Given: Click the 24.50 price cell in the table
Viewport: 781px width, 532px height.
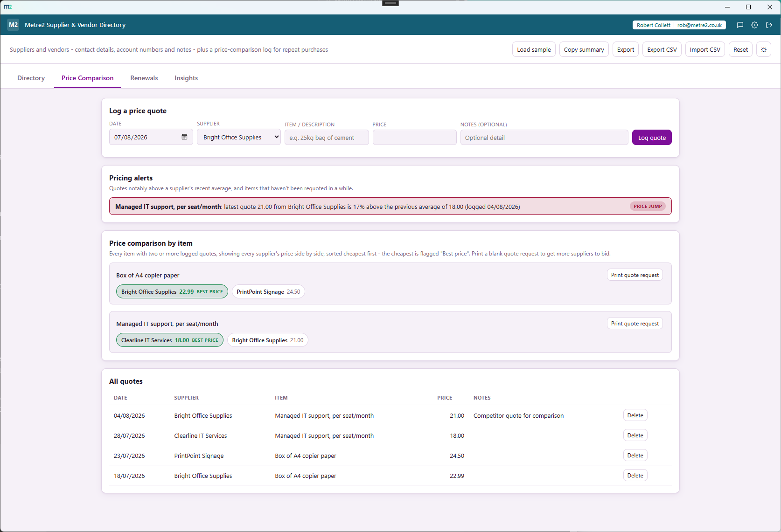Looking at the screenshot, I should point(457,456).
